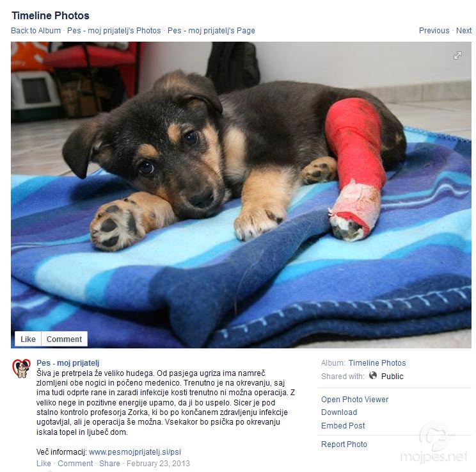
Task: Click the puppy photo
Action: click(x=241, y=195)
